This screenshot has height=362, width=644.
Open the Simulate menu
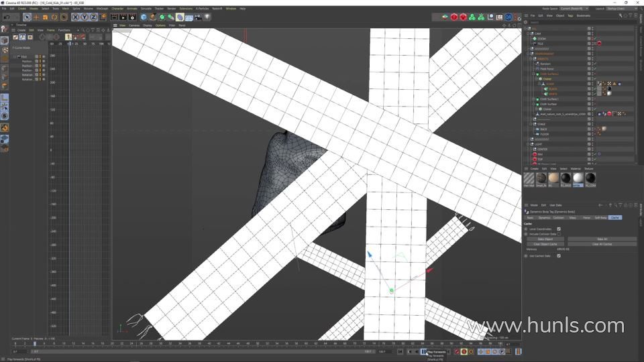click(146, 8)
